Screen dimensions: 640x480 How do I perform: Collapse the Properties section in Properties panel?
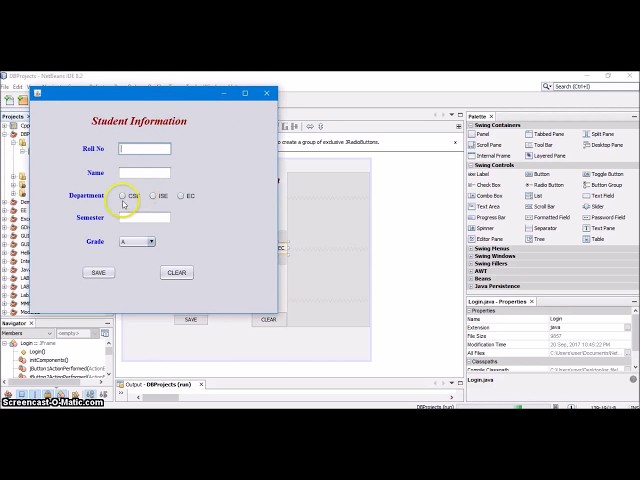point(469,311)
